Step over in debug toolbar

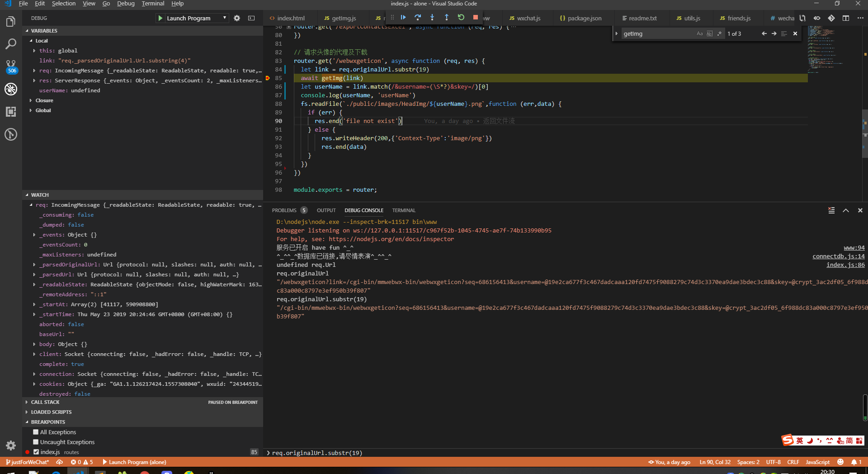(418, 17)
